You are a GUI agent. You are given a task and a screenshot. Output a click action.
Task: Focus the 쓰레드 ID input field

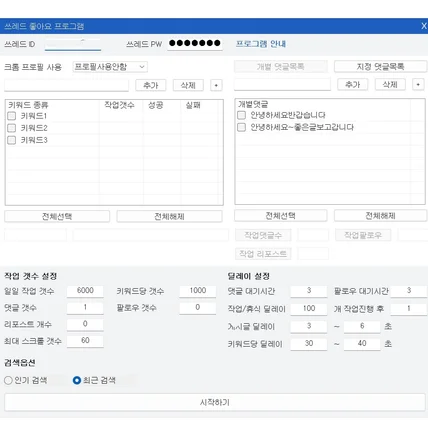pyautogui.click(x=73, y=44)
